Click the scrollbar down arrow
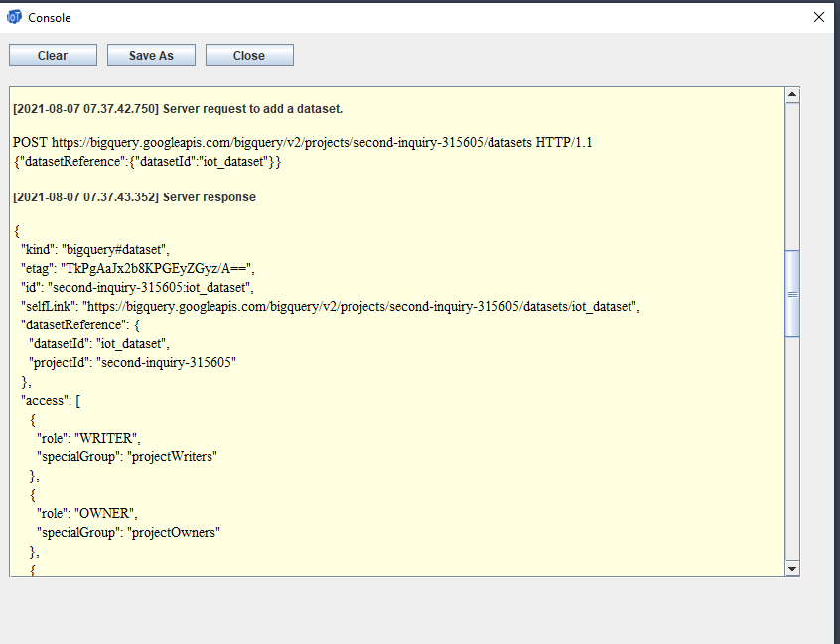 792,568
